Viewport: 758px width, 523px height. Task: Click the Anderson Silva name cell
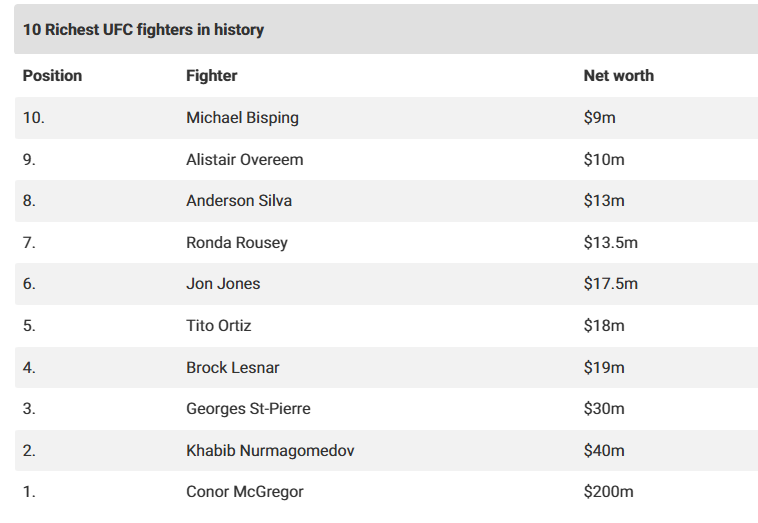pyautogui.click(x=239, y=201)
